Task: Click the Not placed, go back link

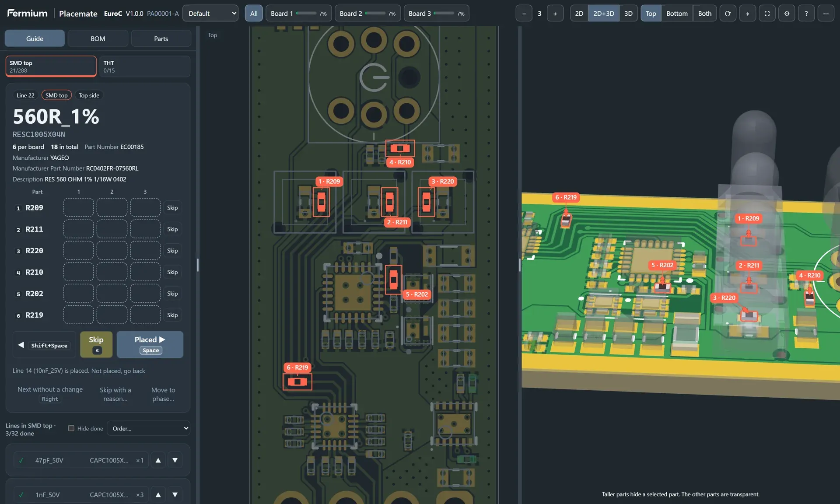Action: (118, 371)
